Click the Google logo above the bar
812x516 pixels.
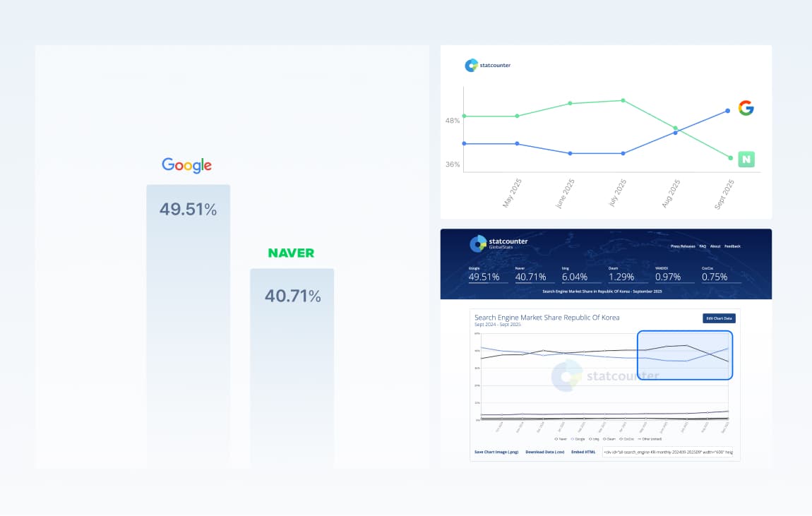click(x=187, y=165)
